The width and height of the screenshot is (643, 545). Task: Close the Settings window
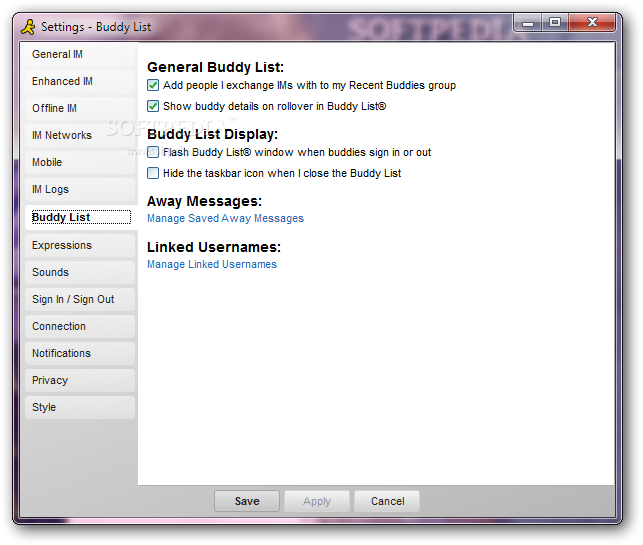point(592,23)
